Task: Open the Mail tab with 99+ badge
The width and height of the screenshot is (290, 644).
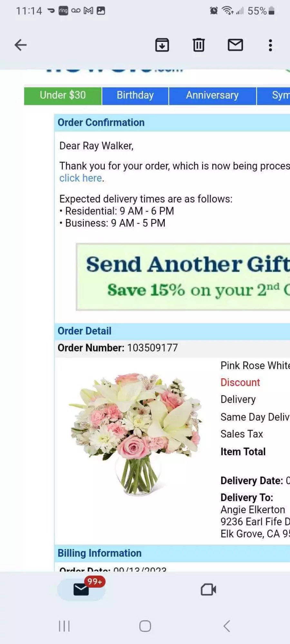Action: 81,589
